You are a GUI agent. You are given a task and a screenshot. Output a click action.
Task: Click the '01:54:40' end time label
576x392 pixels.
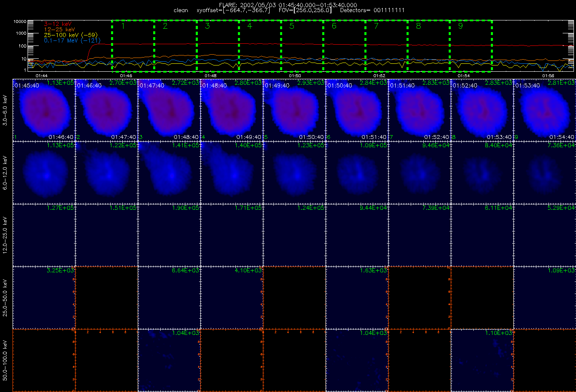562,137
